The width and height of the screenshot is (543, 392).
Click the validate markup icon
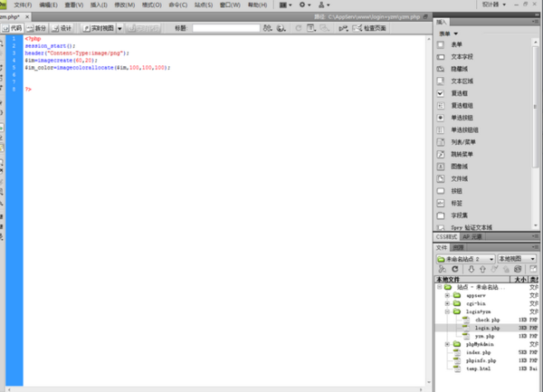pyautogui.click(x=343, y=28)
